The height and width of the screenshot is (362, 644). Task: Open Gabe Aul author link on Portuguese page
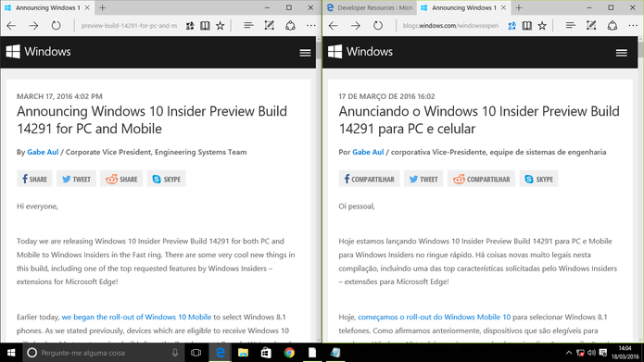click(368, 152)
